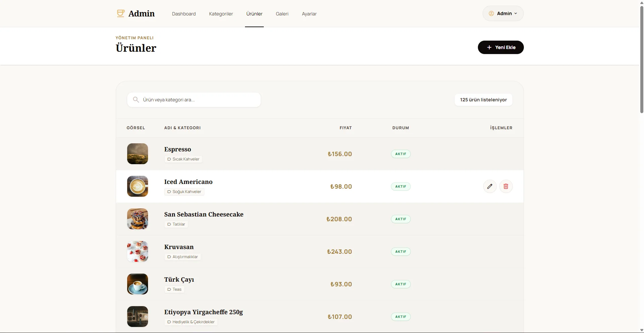Click the DURUM column header
Viewport: 644px width, 333px height.
tap(401, 128)
